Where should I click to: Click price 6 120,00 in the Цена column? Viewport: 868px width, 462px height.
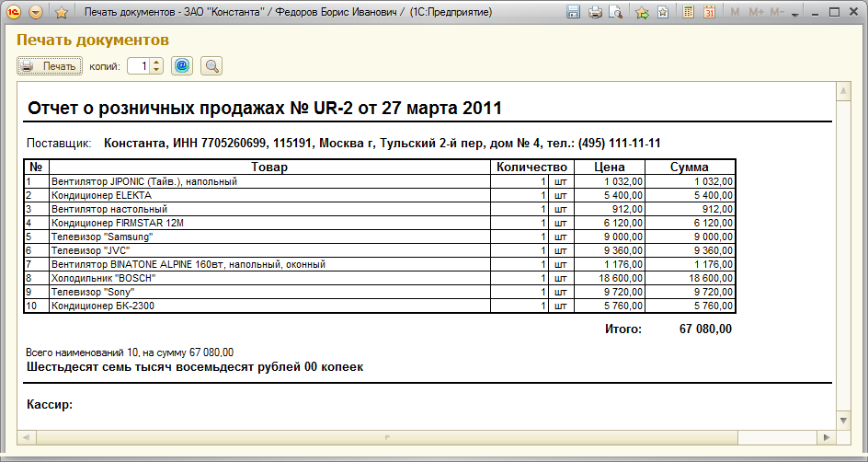610,223
